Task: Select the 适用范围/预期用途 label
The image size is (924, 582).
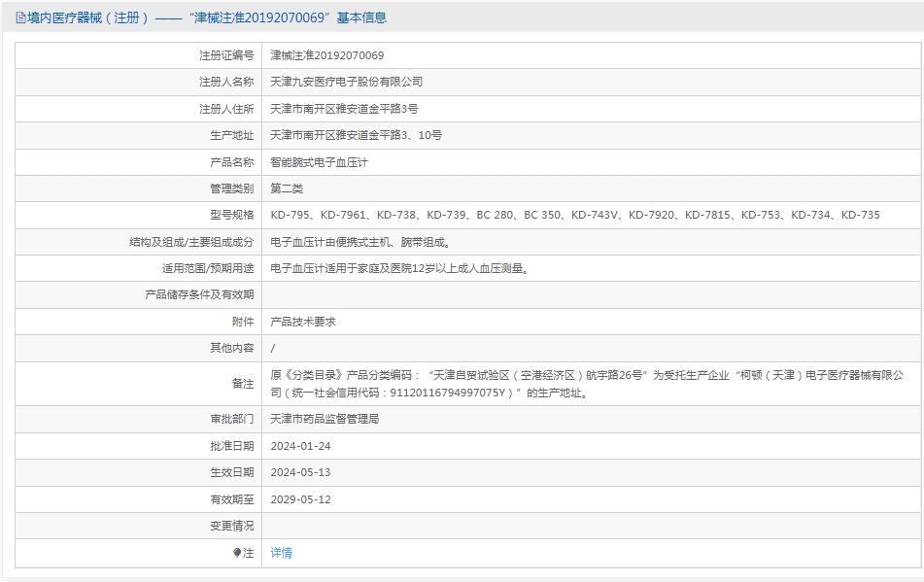Action: (x=208, y=268)
